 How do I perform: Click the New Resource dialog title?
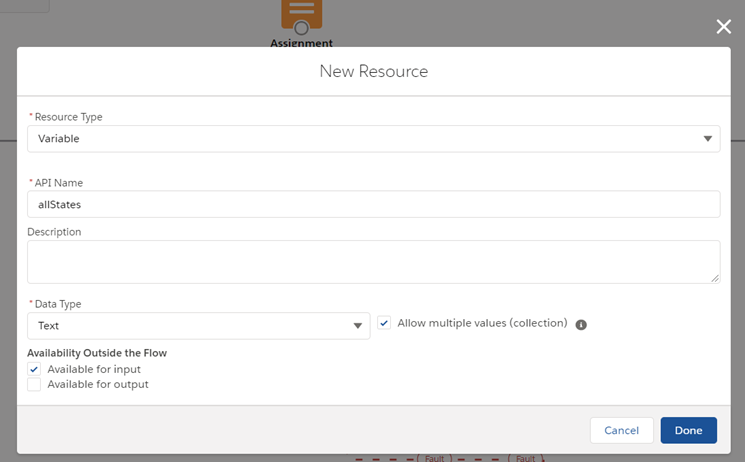pyautogui.click(x=373, y=71)
